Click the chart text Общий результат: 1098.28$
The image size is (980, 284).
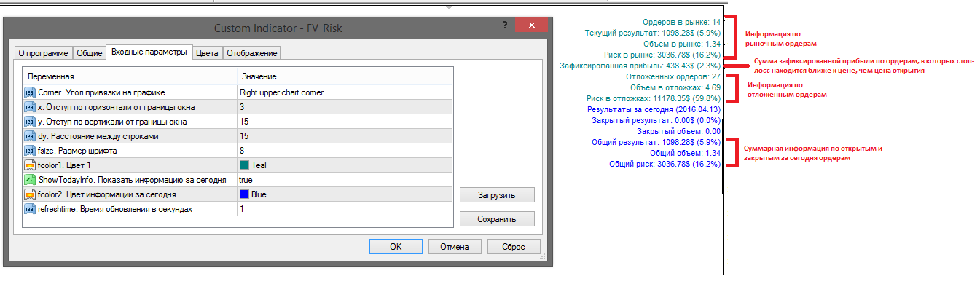click(x=656, y=142)
